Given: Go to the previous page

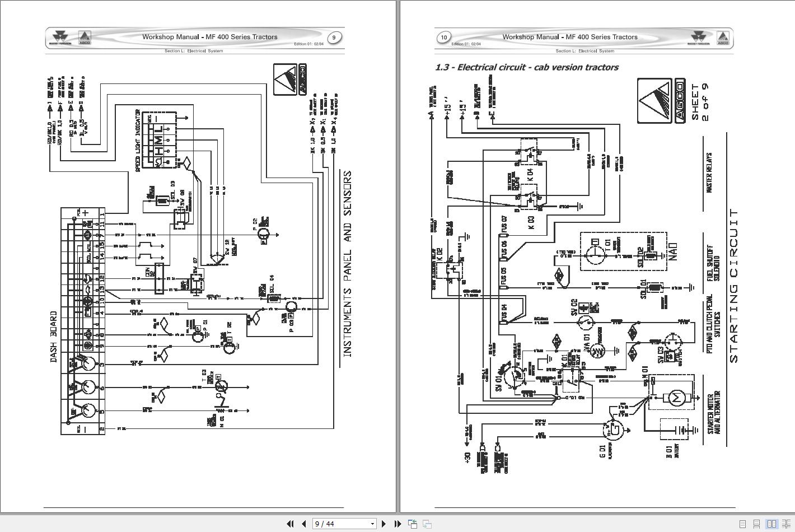Looking at the screenshot, I should (x=303, y=524).
